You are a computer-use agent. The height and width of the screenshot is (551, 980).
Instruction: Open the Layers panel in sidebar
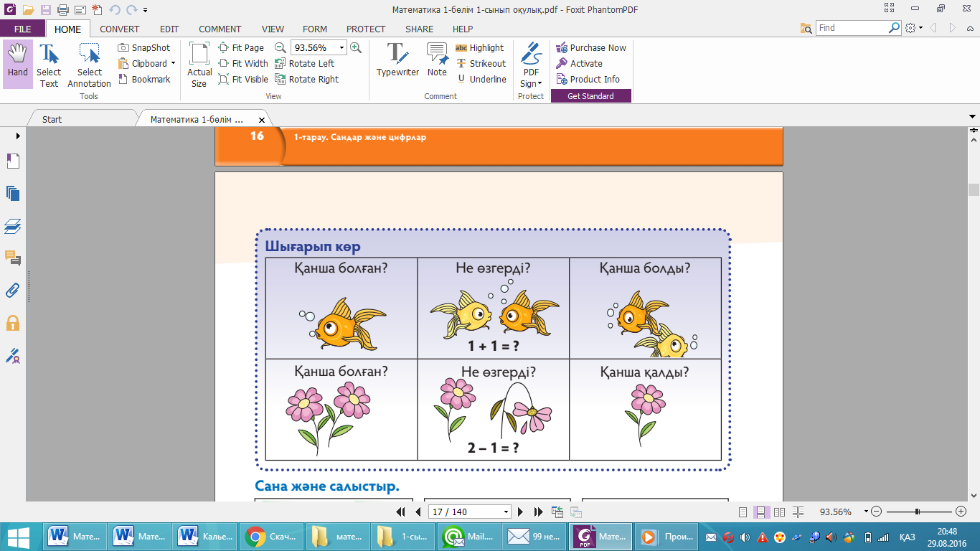[x=13, y=226]
